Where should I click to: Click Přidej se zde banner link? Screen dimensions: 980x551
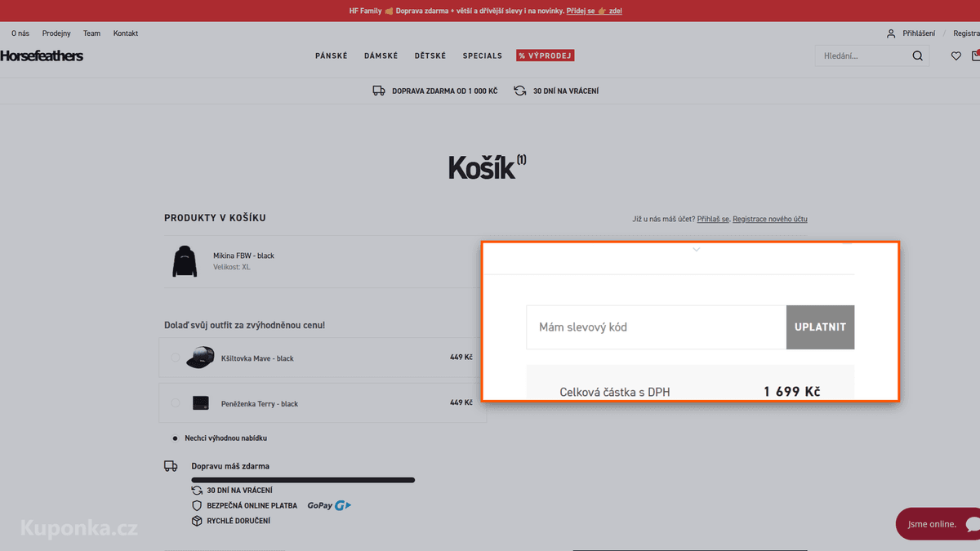pyautogui.click(x=594, y=11)
